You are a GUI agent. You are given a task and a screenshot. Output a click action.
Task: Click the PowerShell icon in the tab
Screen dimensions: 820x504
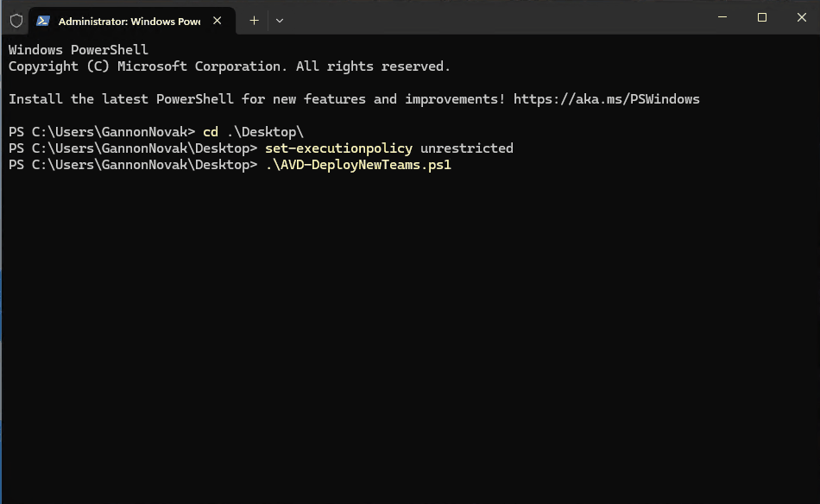coord(43,21)
